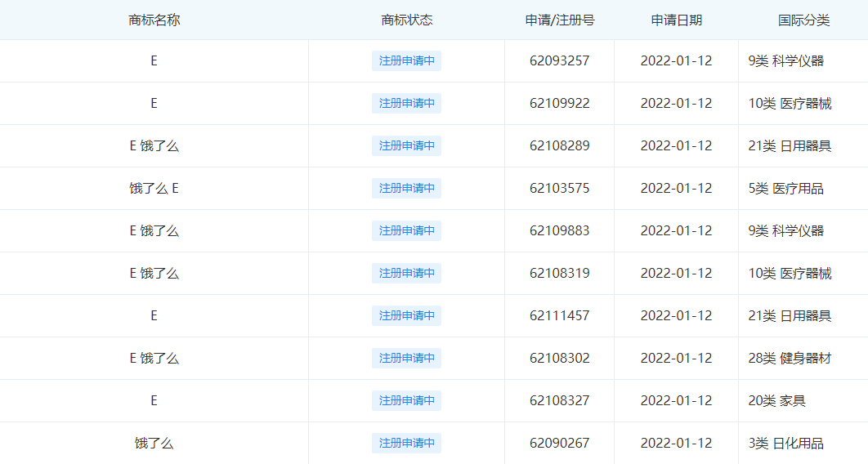Click application number 62109922
This screenshot has width=868, height=464.
click(x=560, y=104)
